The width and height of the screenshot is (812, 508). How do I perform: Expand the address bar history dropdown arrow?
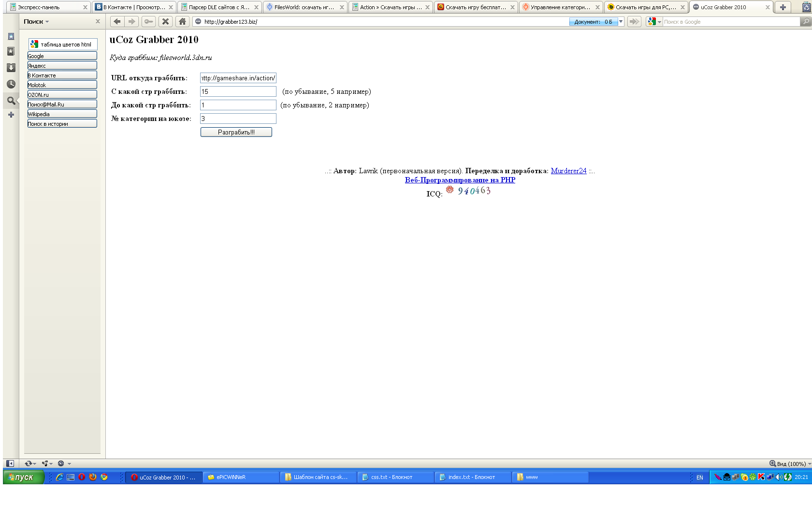click(x=621, y=22)
